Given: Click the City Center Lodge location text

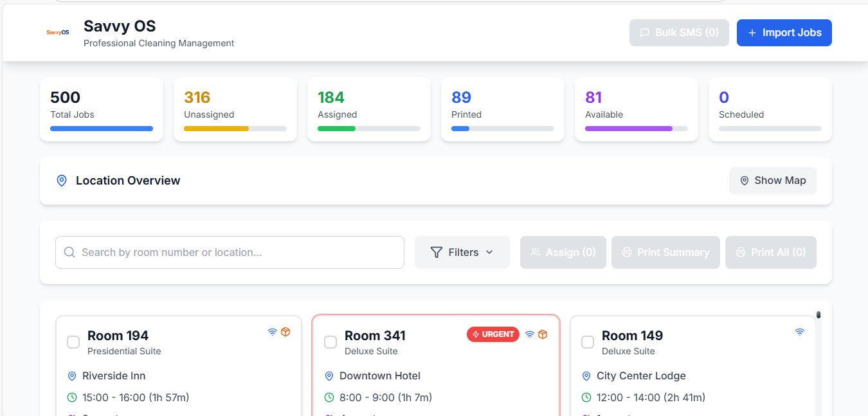Looking at the screenshot, I should point(641,376).
